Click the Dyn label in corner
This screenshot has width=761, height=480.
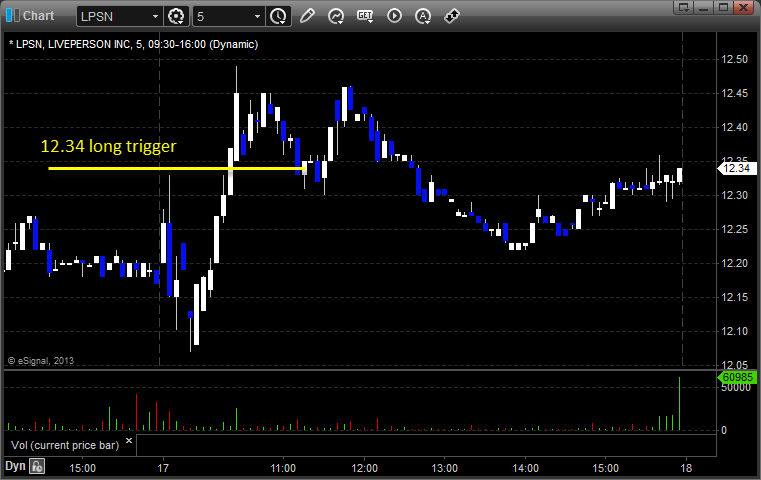[x=15, y=466]
